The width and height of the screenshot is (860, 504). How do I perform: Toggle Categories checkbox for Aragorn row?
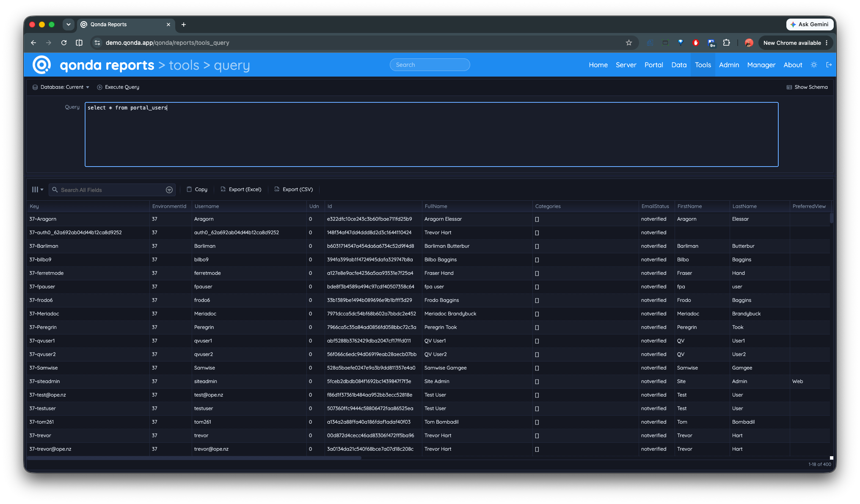[537, 219]
